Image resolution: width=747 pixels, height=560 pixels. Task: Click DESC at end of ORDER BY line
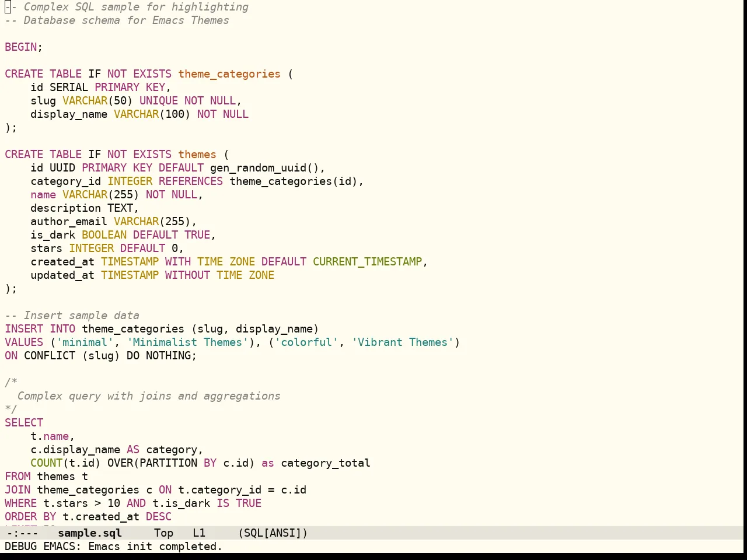[159, 517]
